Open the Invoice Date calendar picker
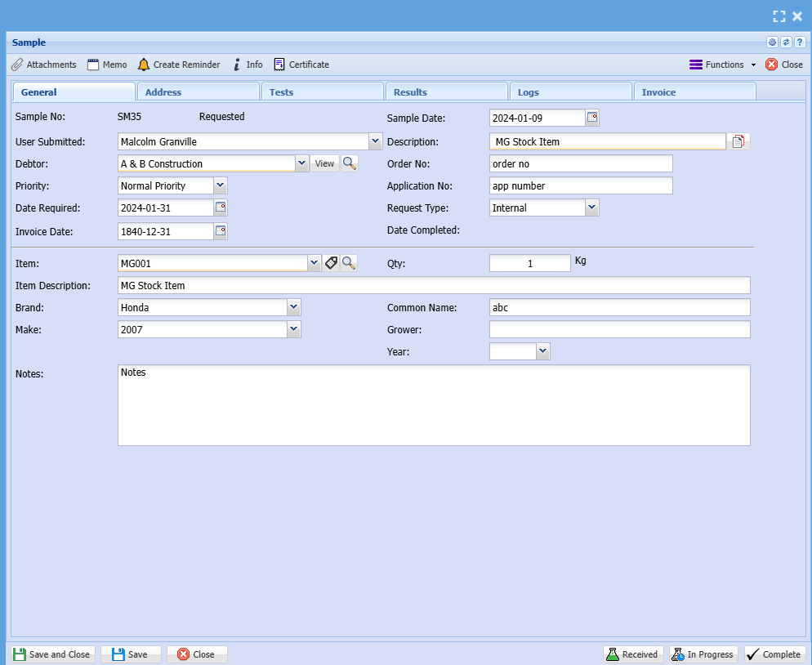812x665 pixels. 221,231
